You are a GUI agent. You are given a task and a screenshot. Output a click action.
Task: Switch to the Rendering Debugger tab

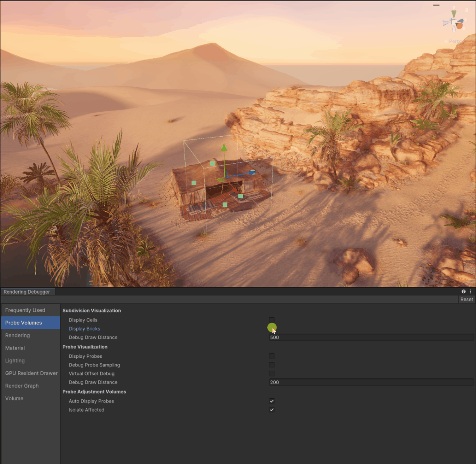[27, 292]
